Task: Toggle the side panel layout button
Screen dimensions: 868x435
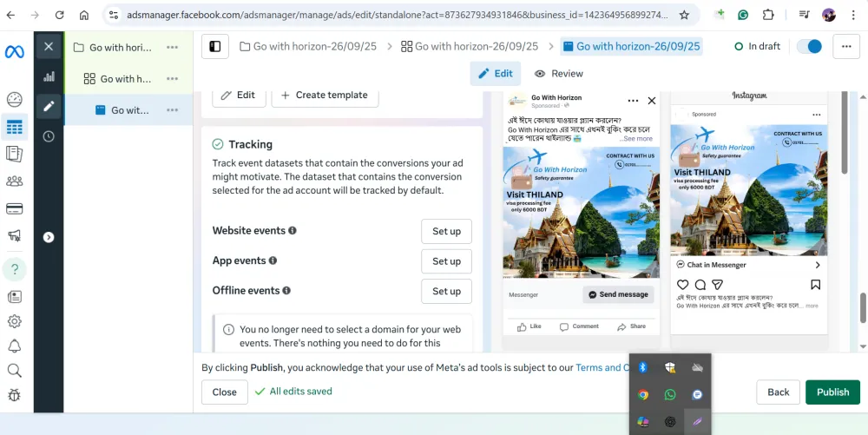Action: tap(215, 47)
